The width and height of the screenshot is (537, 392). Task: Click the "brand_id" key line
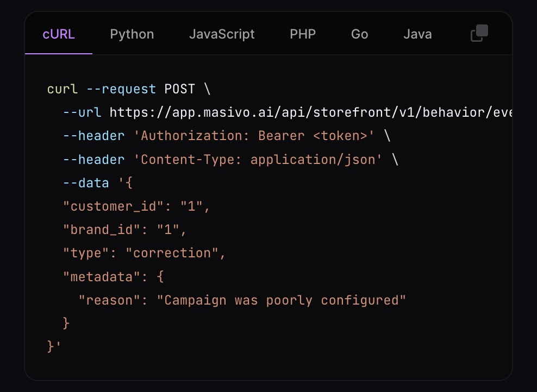[124, 230]
